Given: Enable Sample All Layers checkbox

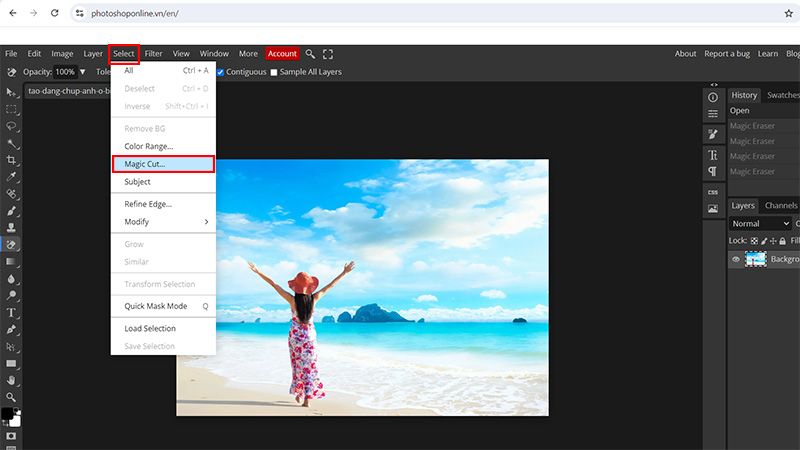Looking at the screenshot, I should [274, 72].
